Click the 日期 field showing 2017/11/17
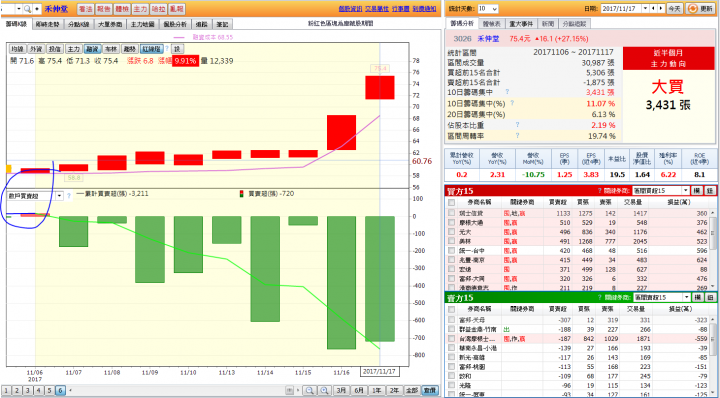This screenshot has height=398, width=720. tap(621, 9)
